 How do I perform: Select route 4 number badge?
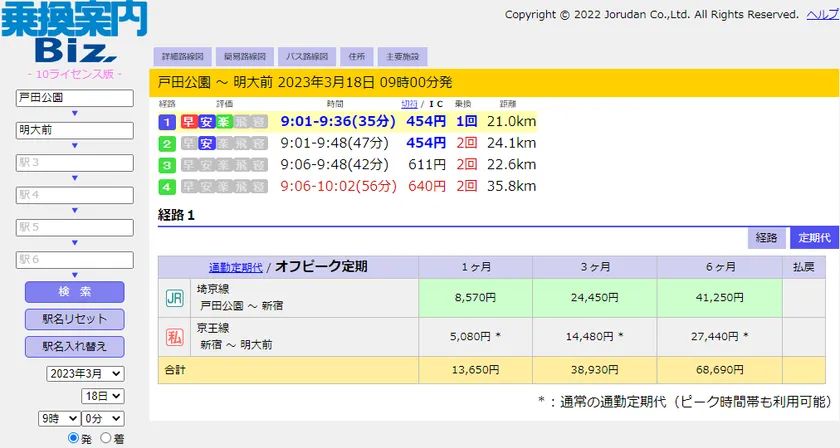pyautogui.click(x=167, y=187)
